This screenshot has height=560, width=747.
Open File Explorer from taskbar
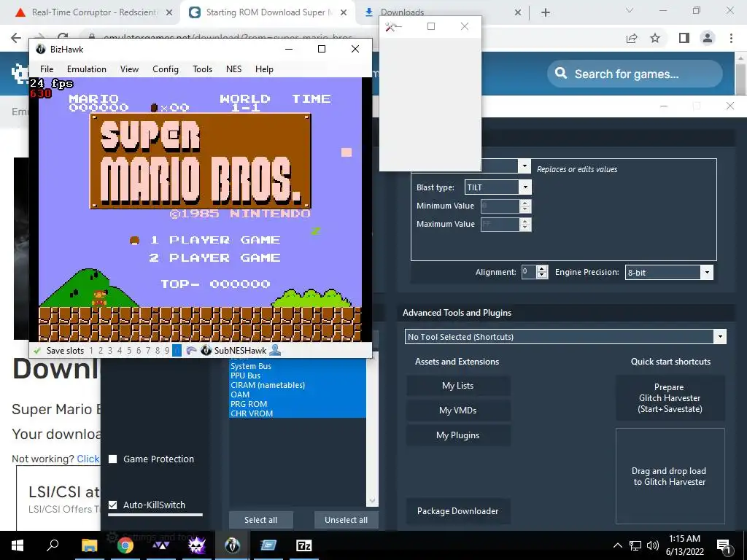[89, 545]
